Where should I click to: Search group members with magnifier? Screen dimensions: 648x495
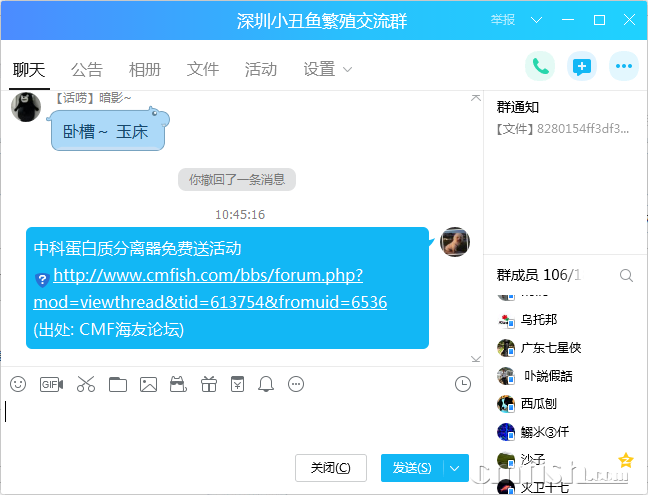tap(626, 275)
